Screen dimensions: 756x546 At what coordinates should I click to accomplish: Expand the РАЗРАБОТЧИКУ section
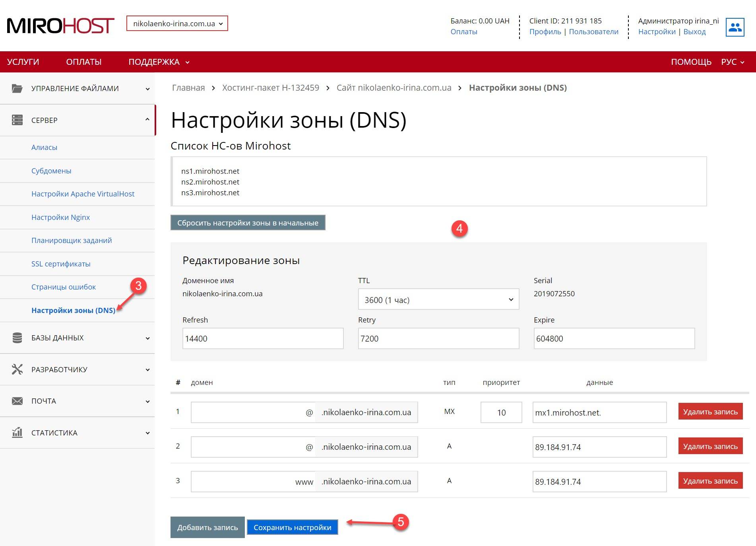(x=78, y=369)
